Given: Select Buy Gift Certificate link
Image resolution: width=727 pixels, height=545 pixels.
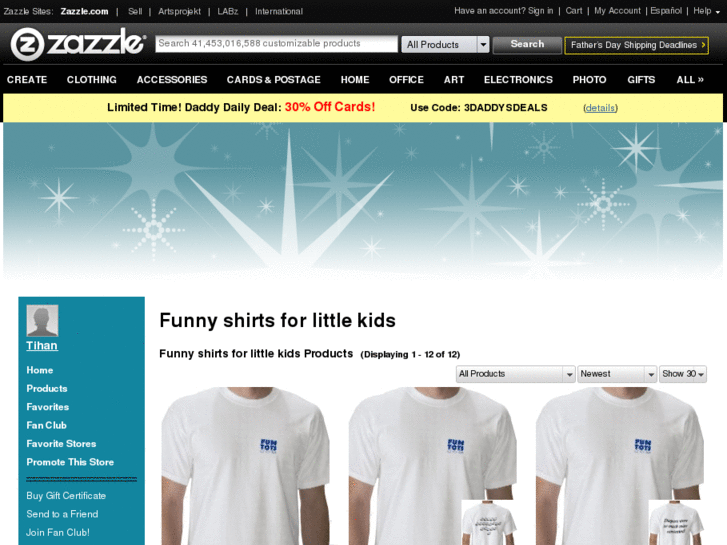Looking at the screenshot, I should coord(66,496).
